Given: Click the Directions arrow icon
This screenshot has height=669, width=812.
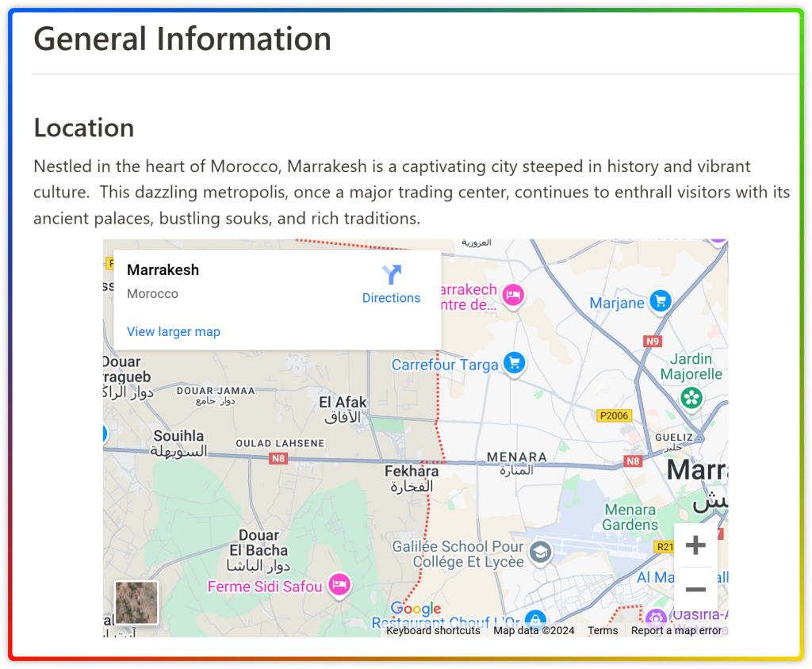Looking at the screenshot, I should click(x=392, y=274).
